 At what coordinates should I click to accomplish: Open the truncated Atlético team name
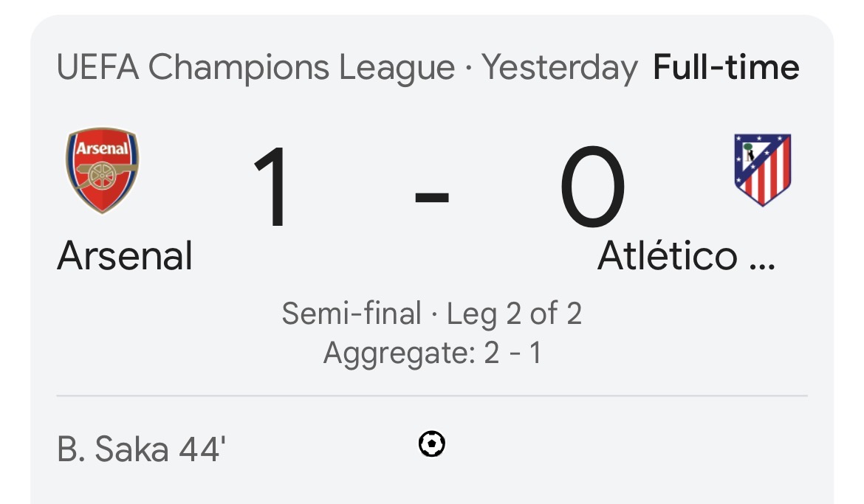(x=687, y=256)
